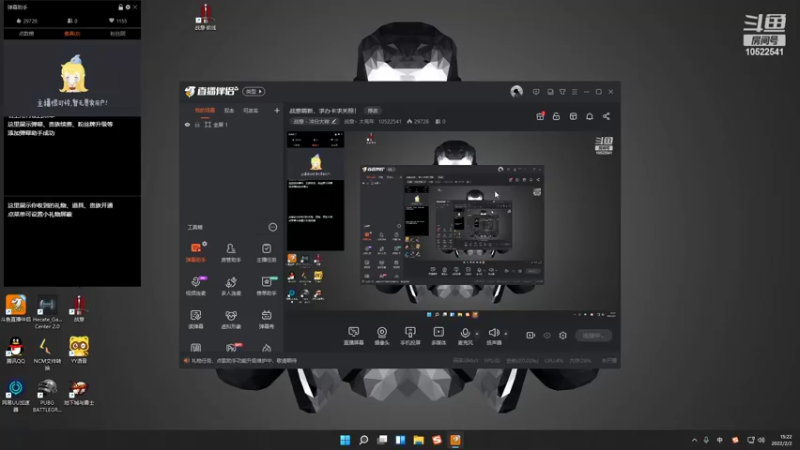Open settings gear in 弹幕助手 overlay header
This screenshot has height=450, width=800.
click(x=128, y=7)
